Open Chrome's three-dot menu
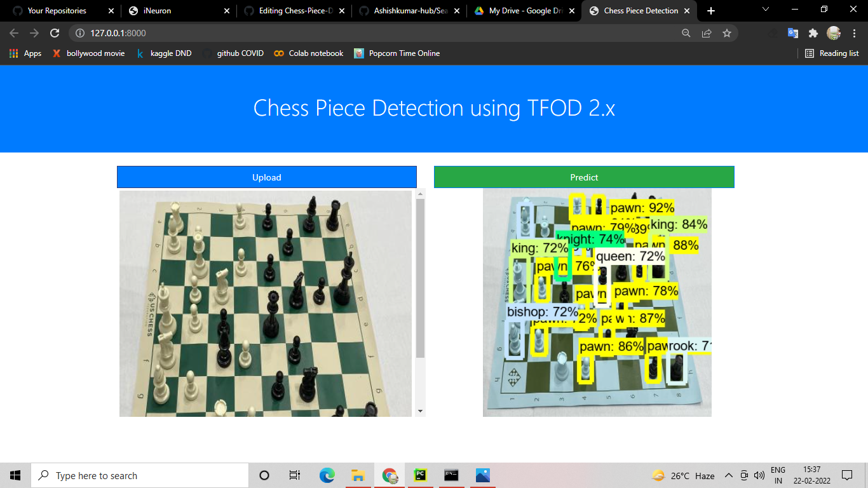The width and height of the screenshot is (868, 488). 855,32
